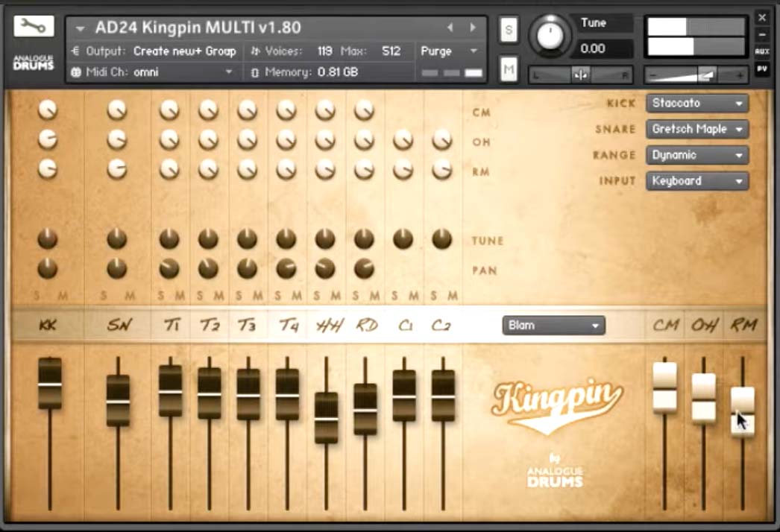Click the RM mic bus label
Image resolution: width=780 pixels, height=532 pixels.
pyautogui.click(x=743, y=325)
